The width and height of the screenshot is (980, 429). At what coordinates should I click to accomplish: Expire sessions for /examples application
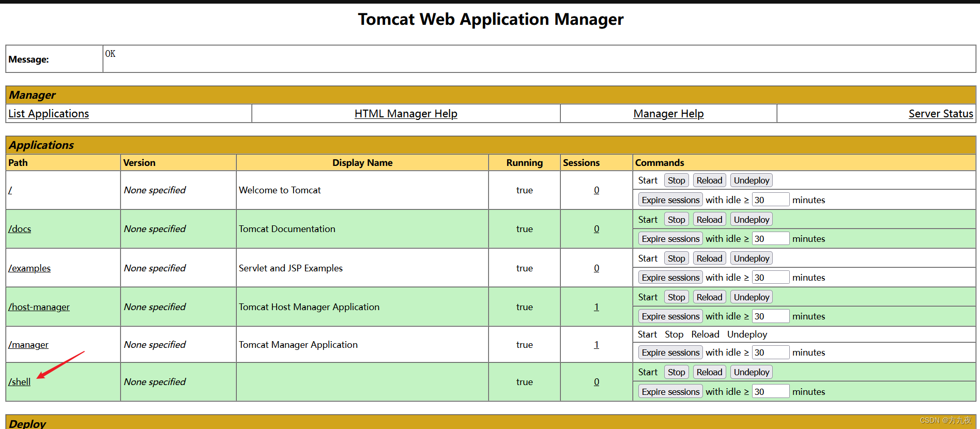tap(670, 278)
